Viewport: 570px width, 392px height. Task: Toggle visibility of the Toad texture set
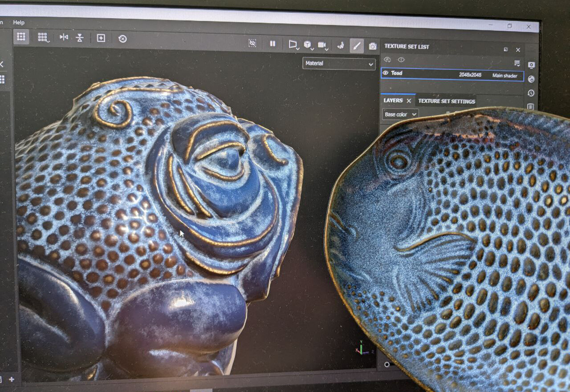coord(386,73)
